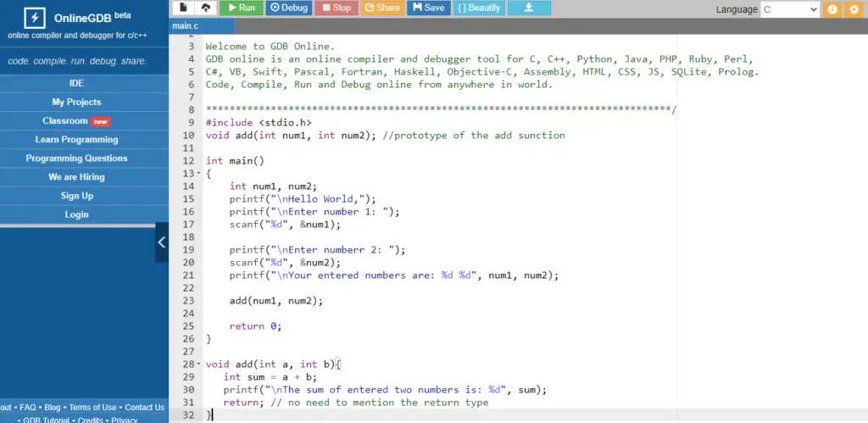Open Programming Questions
This screenshot has height=423, width=868.
(77, 159)
